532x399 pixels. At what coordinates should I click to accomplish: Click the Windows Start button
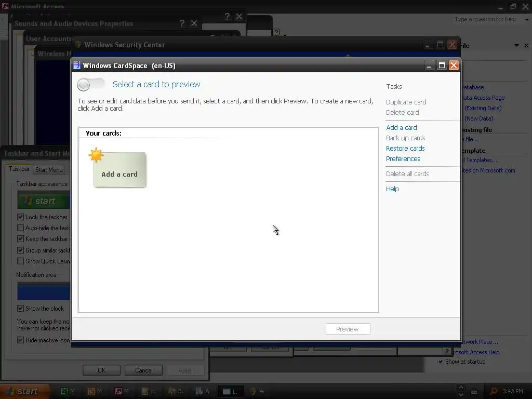tap(24, 392)
